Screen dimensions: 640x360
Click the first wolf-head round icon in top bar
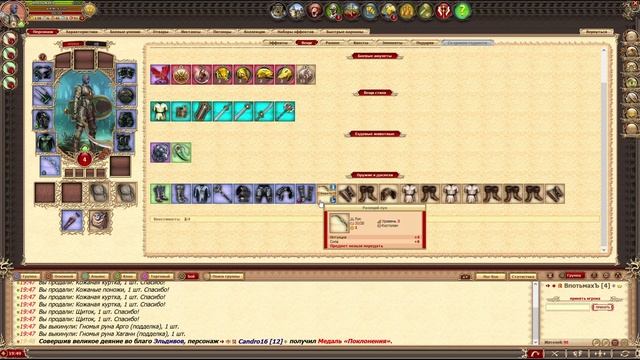click(x=279, y=11)
